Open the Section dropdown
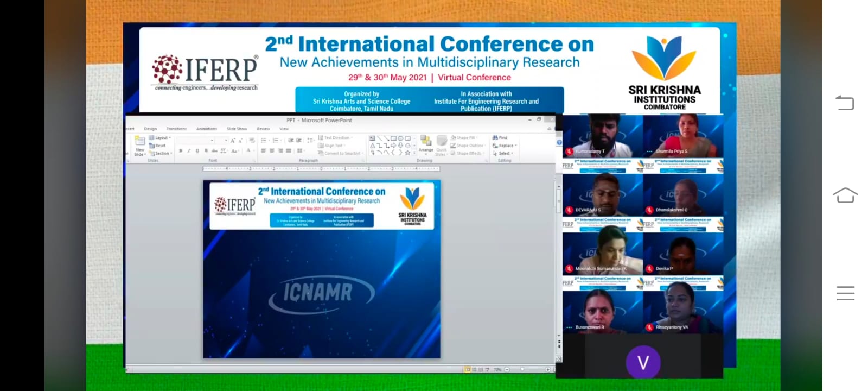Image resolution: width=868 pixels, height=391 pixels. (161, 153)
